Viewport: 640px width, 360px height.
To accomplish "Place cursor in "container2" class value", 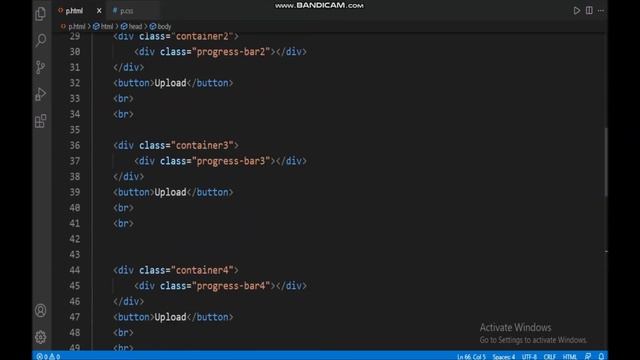I will [x=202, y=36].
